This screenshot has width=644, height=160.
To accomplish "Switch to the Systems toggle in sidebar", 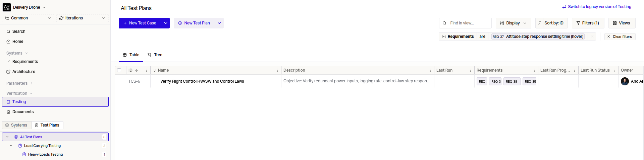I will pos(17,125).
